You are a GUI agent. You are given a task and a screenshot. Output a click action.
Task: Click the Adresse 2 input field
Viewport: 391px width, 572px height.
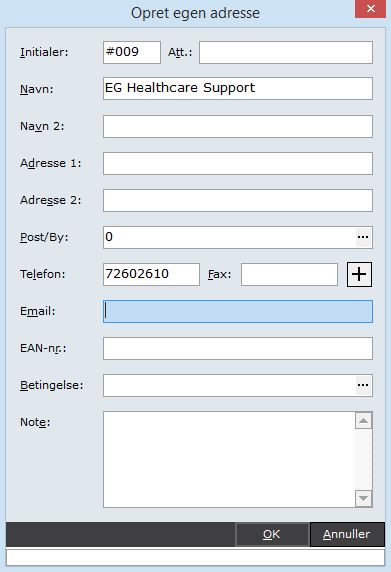pos(238,200)
